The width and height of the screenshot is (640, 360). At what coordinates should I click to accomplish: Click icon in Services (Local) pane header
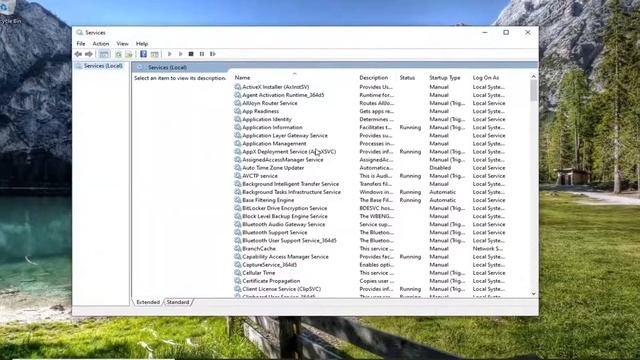pos(140,67)
